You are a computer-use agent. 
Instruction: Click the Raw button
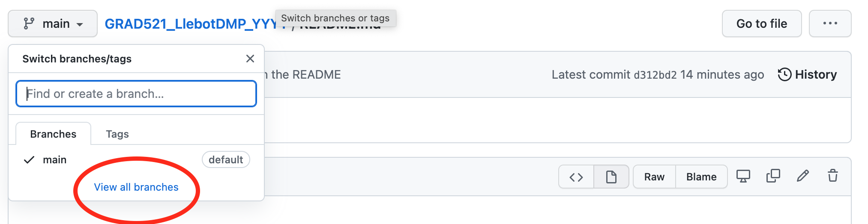(x=654, y=177)
